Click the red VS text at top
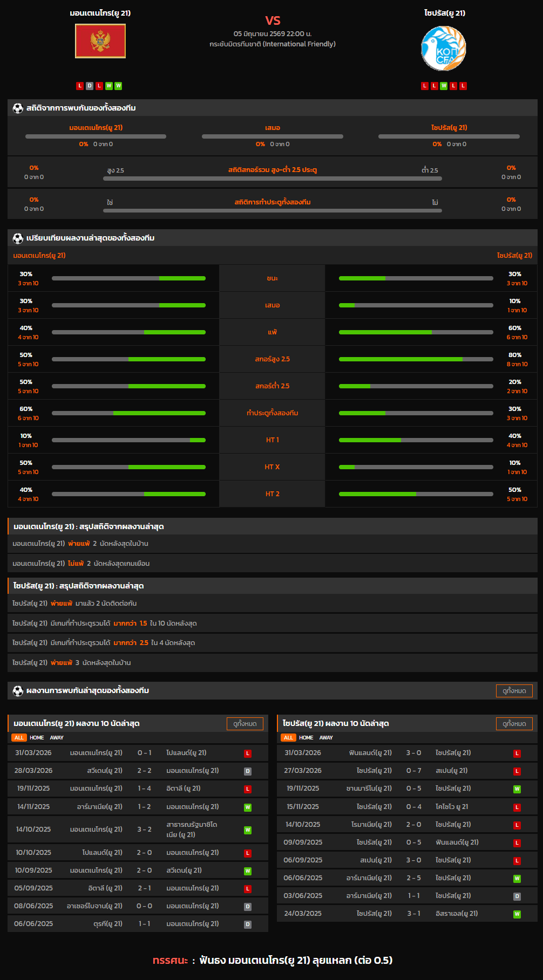This screenshot has width=543, height=980. (x=273, y=20)
